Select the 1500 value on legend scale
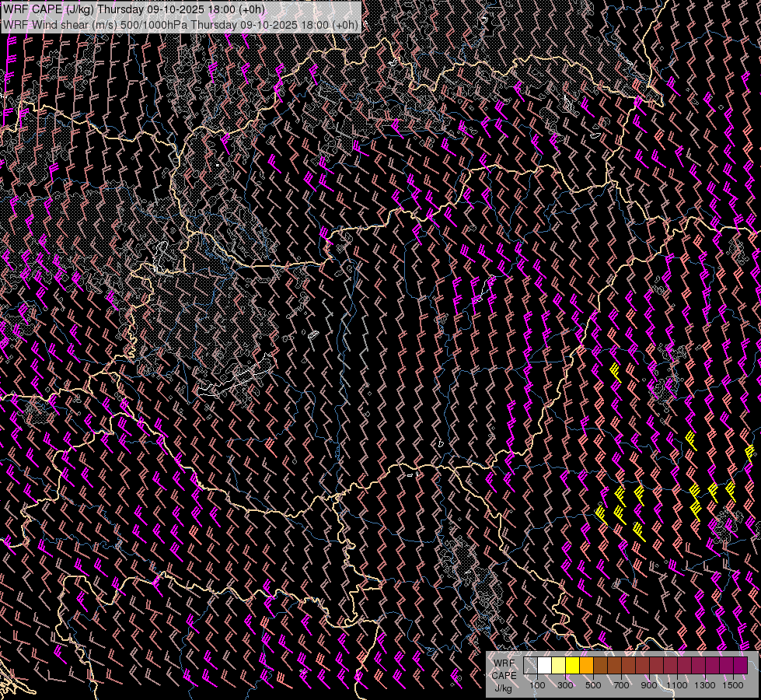 coord(733,685)
